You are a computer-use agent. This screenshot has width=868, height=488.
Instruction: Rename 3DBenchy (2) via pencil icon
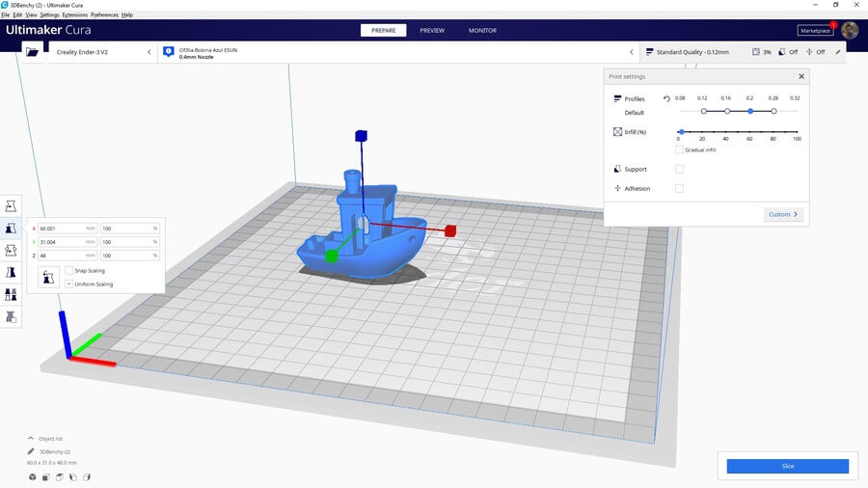31,451
